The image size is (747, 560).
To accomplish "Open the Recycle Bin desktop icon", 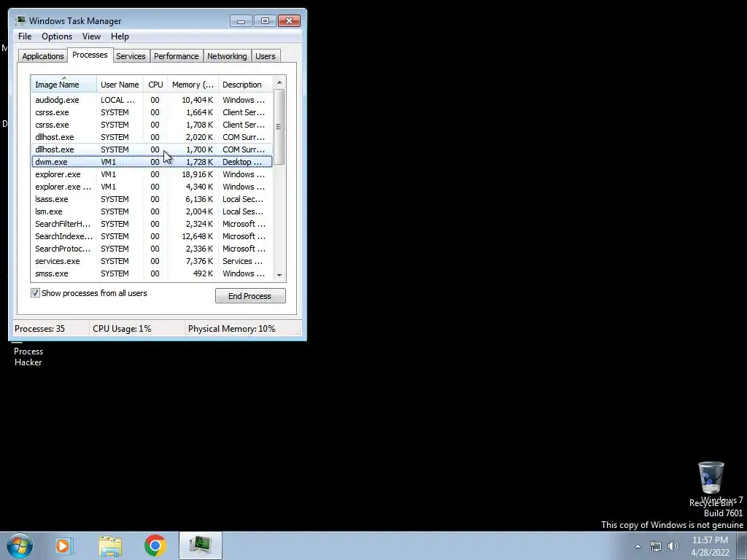I will pos(711,484).
